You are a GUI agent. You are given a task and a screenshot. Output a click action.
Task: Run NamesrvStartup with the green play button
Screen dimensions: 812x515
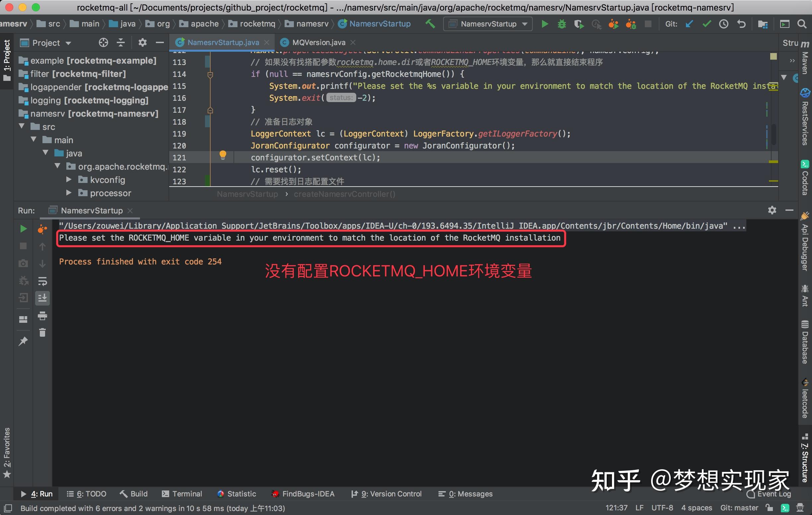(545, 24)
